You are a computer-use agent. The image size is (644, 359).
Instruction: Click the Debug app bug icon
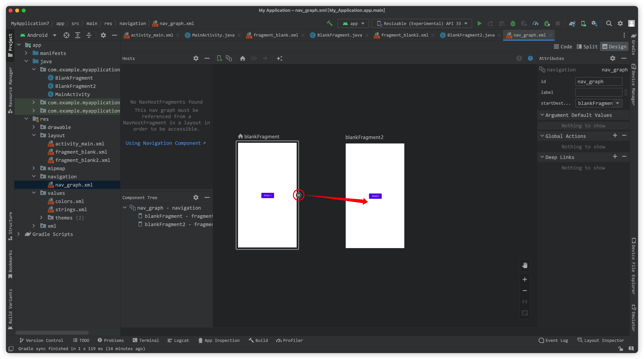513,24
